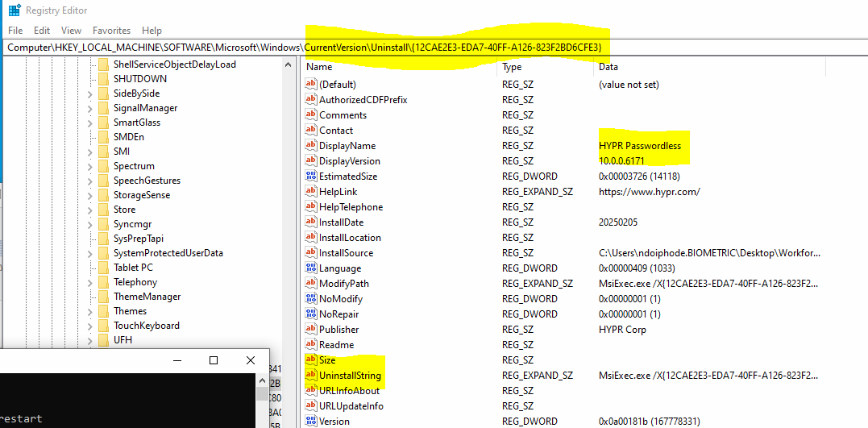Click the Registry Editor app icon in title bar

(15, 10)
